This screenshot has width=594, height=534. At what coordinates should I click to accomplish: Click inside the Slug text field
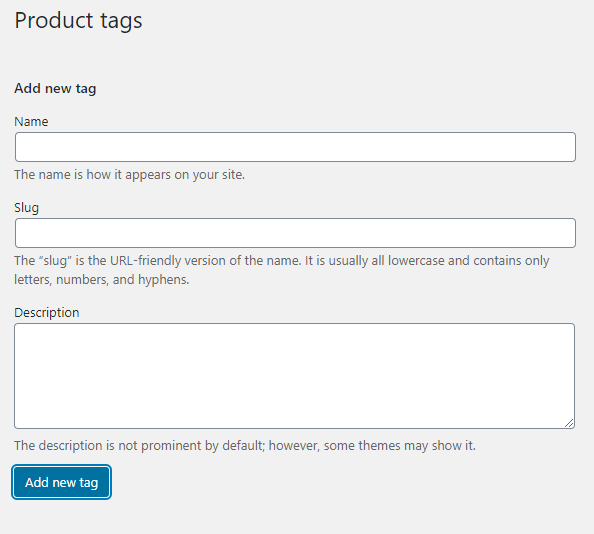point(295,233)
